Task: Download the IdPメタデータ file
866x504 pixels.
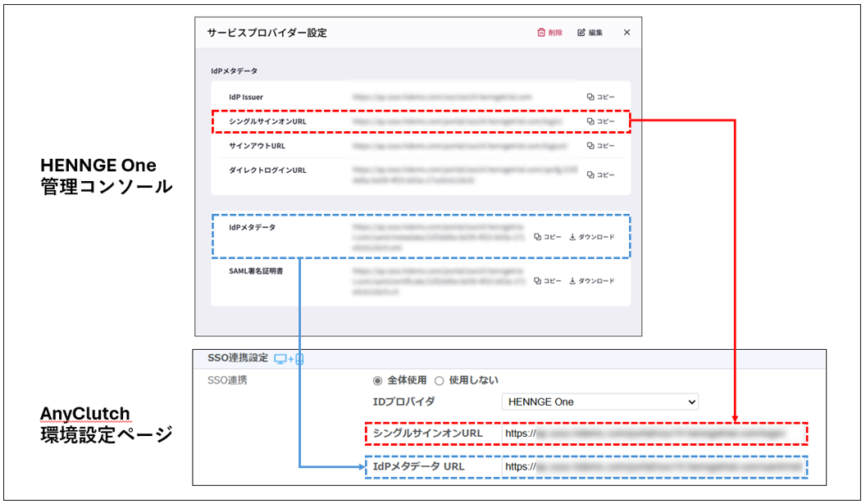Action: (x=592, y=237)
